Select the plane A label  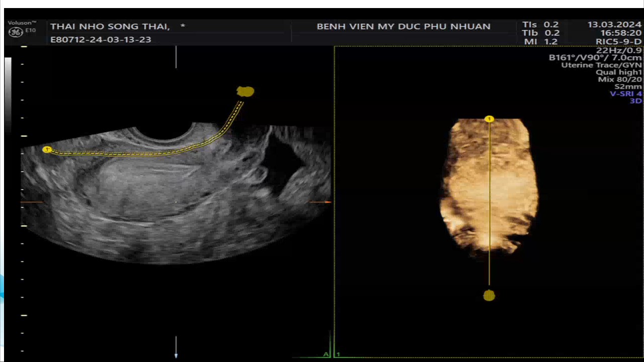click(326, 354)
